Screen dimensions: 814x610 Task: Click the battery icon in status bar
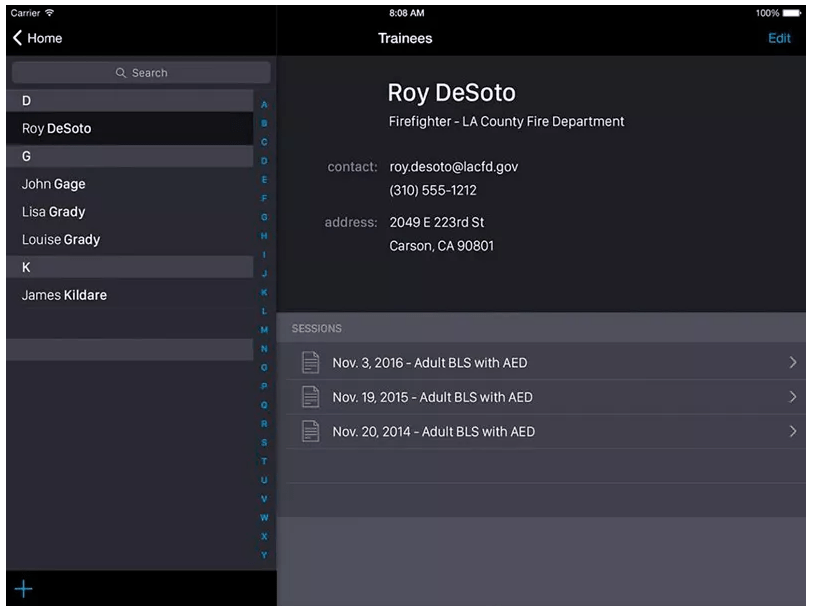[x=791, y=13]
